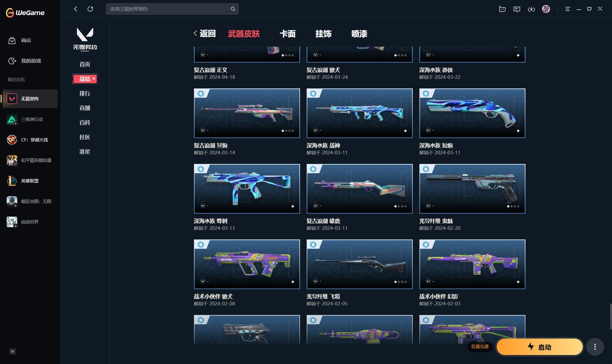Click the search magnifier in the search bar
Screen dimensions: 612x364
pyautogui.click(x=233, y=9)
